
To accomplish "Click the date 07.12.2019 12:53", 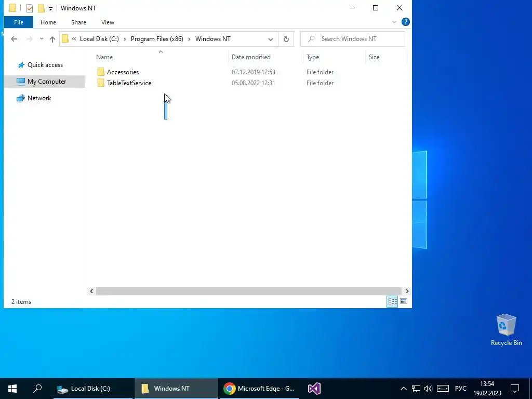I will pos(254,72).
